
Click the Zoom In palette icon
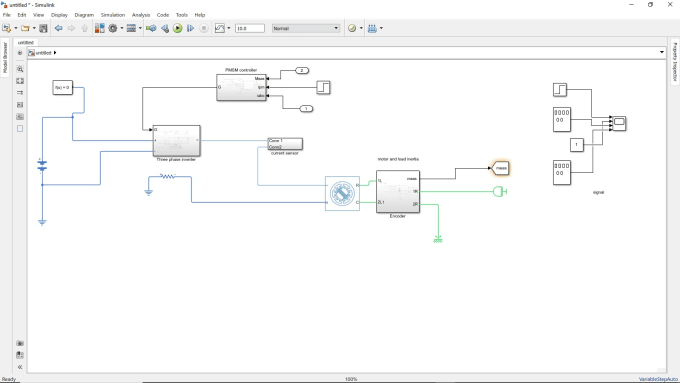pyautogui.click(x=20, y=69)
